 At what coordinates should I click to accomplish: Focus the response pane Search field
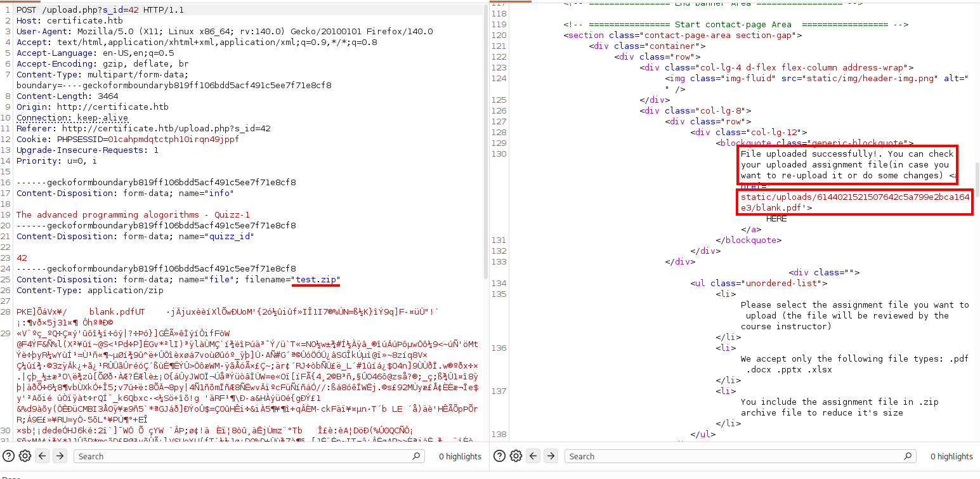740,456
